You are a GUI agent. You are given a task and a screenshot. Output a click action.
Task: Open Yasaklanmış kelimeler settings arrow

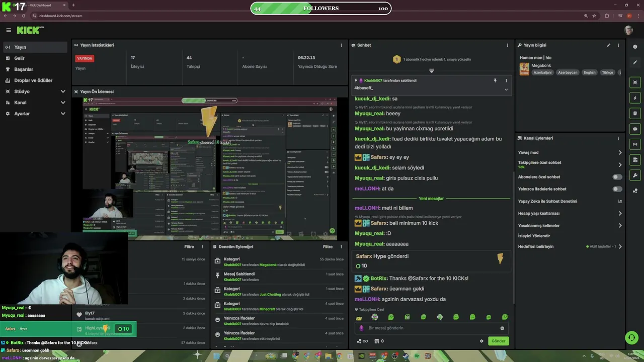click(x=620, y=226)
